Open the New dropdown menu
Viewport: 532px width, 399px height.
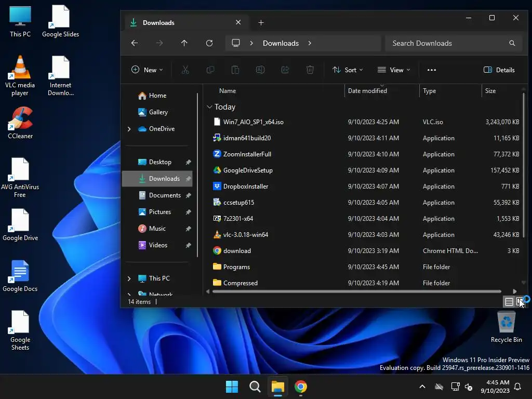(x=147, y=70)
